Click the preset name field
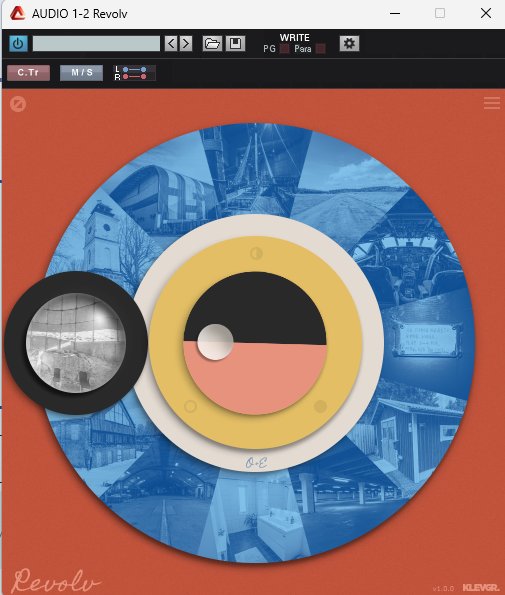This screenshot has width=505, height=595. (x=96, y=44)
